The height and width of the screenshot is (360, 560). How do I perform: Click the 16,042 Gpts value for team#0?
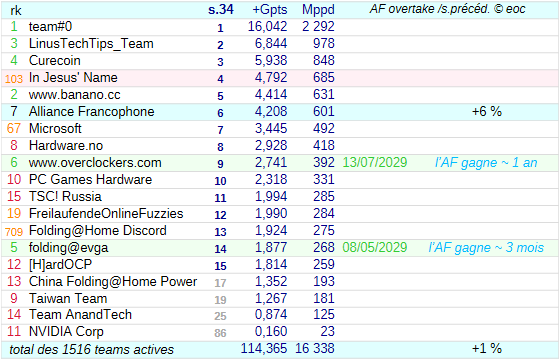click(x=268, y=26)
